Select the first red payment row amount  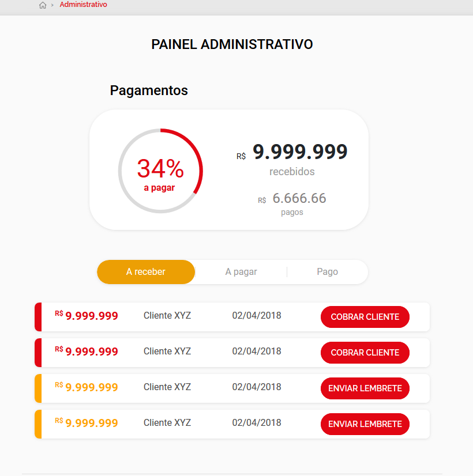pyautogui.click(x=87, y=315)
